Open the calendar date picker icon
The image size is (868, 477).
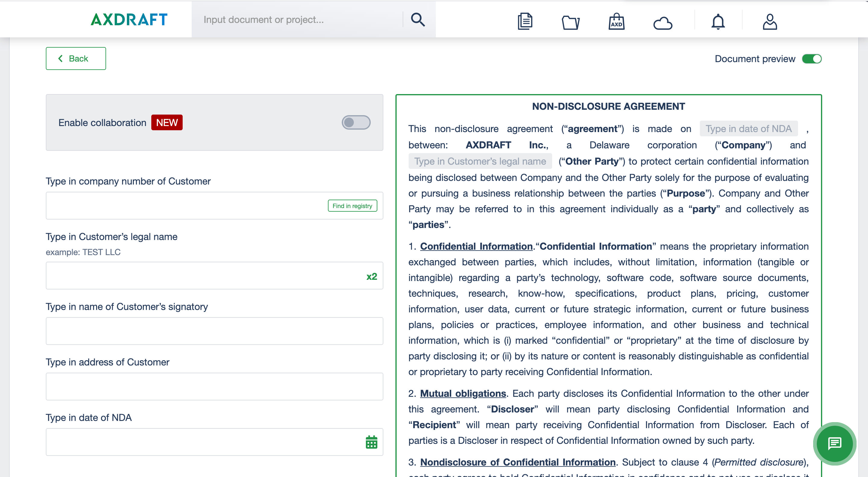371,442
